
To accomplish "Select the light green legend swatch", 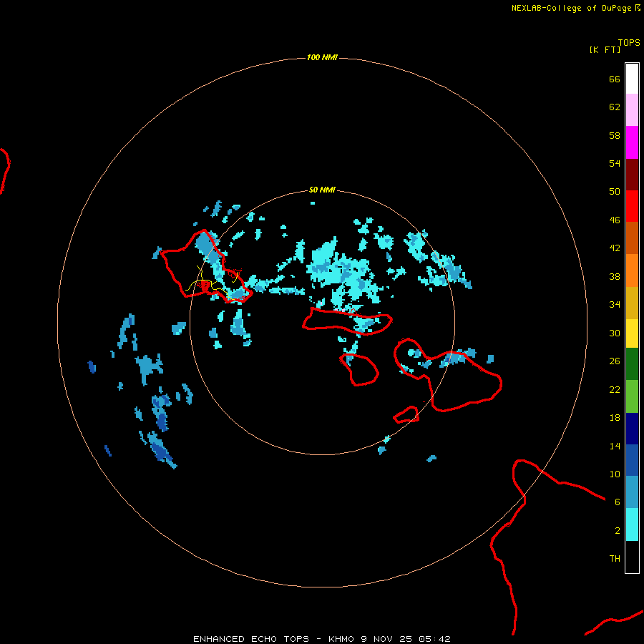I will (632, 396).
